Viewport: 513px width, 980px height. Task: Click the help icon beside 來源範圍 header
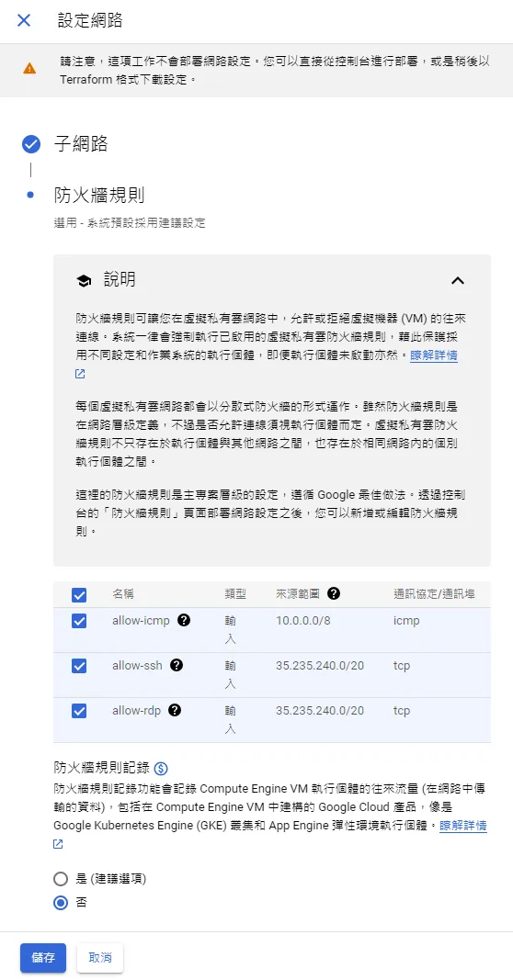click(334, 593)
